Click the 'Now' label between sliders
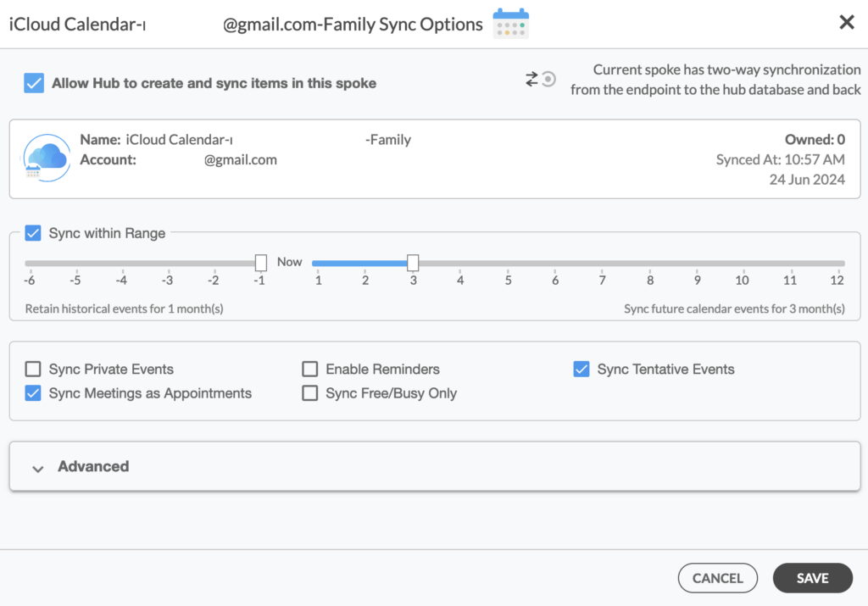 290,262
